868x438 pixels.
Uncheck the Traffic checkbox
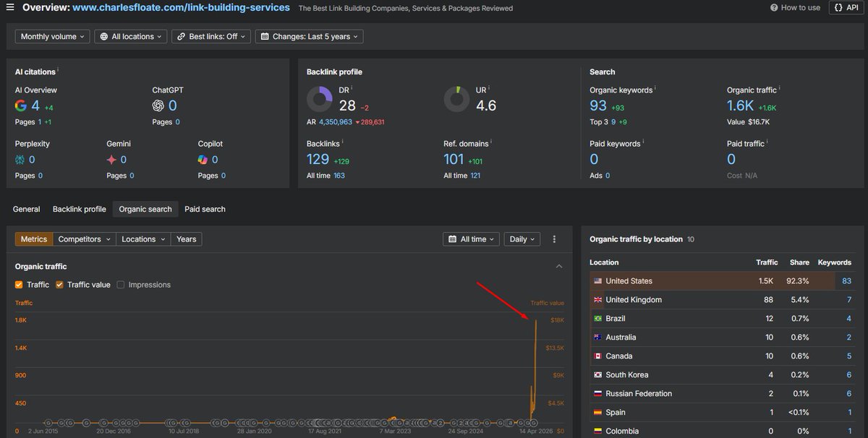[20, 285]
